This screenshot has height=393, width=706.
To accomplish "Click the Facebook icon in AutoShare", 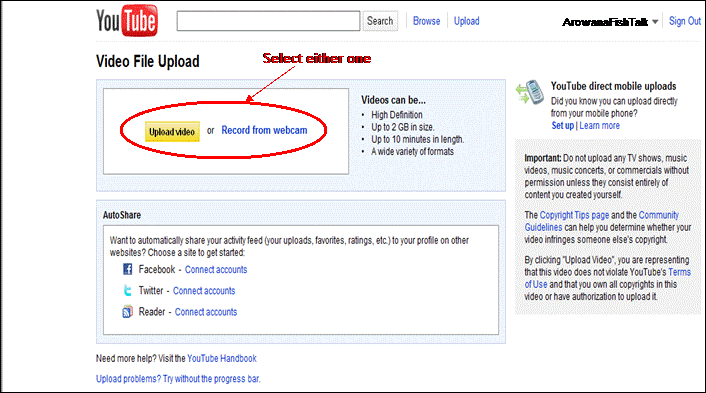I will point(128,269).
